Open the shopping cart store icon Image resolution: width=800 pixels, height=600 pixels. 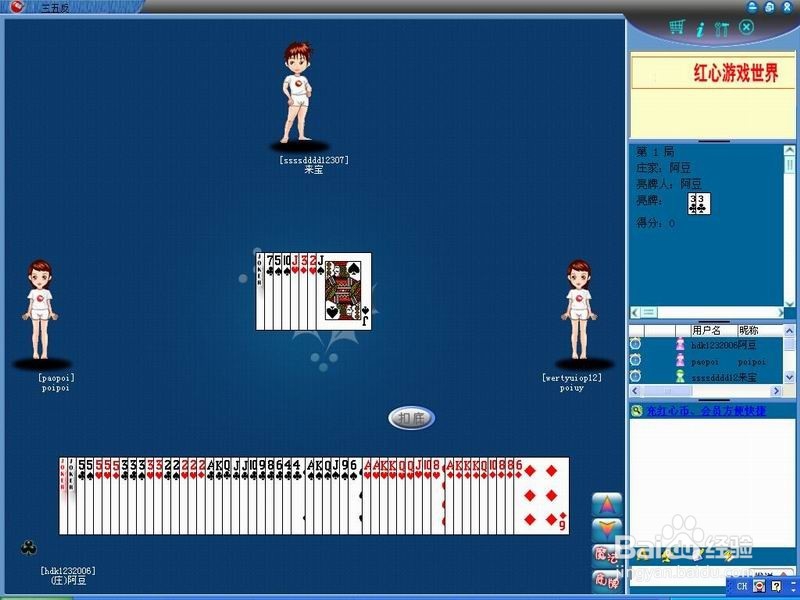tap(677, 27)
